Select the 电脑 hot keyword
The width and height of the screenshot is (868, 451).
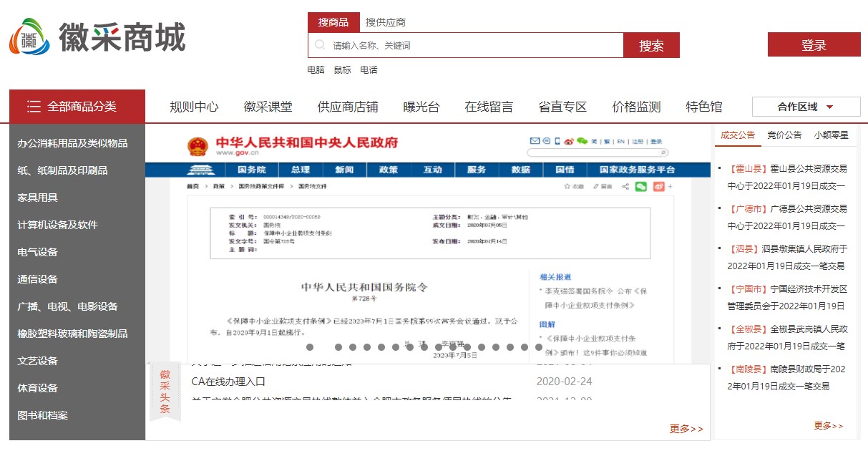point(316,70)
